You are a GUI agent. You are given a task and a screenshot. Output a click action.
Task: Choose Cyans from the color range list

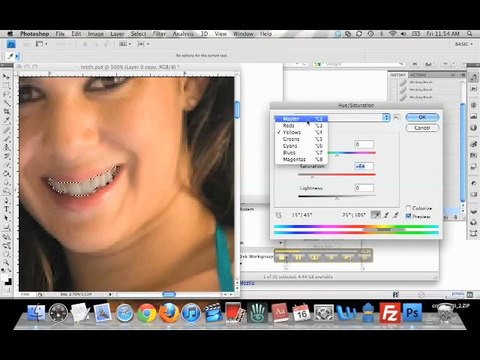[301, 146]
